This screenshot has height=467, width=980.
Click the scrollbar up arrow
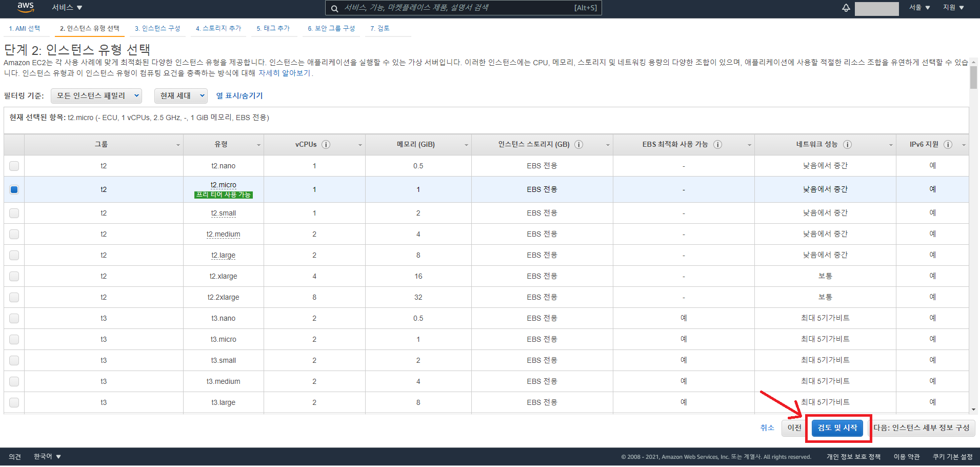[x=973, y=62]
